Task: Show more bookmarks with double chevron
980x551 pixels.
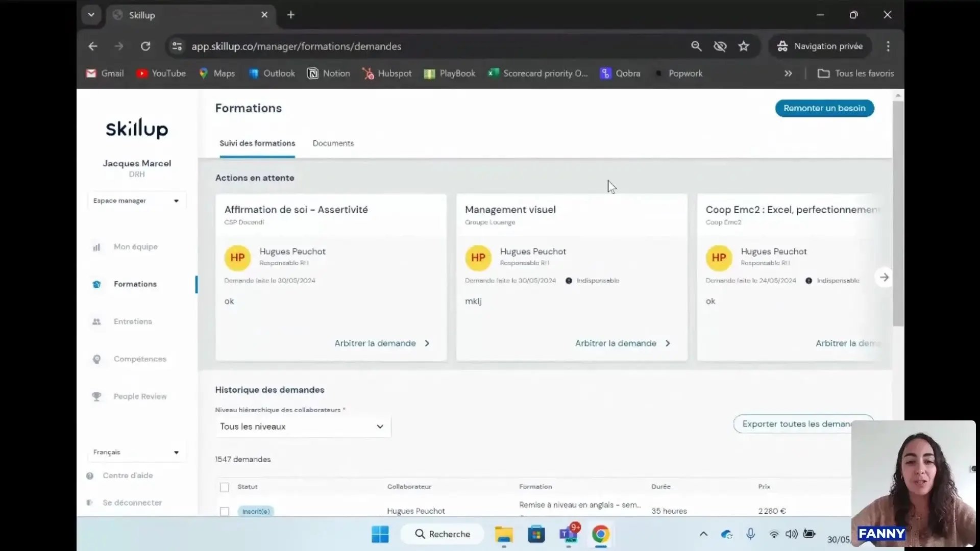Action: pyautogui.click(x=788, y=73)
